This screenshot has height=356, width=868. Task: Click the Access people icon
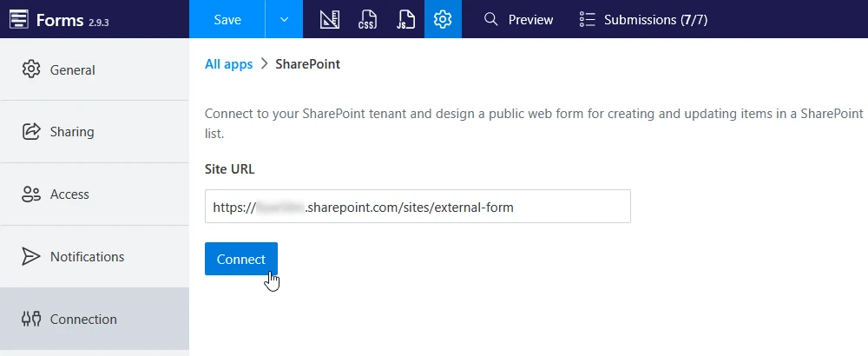coord(31,194)
